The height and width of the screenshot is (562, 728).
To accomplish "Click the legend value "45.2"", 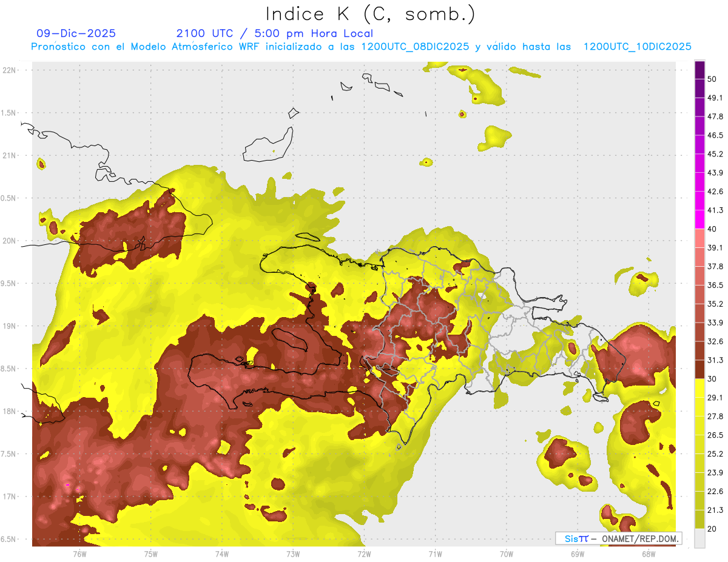I will (x=715, y=154).
